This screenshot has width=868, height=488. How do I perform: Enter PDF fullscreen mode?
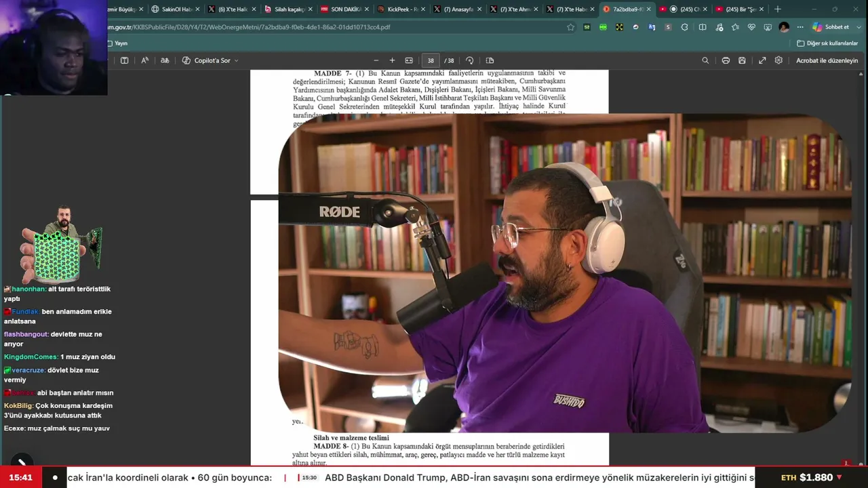pos(762,60)
